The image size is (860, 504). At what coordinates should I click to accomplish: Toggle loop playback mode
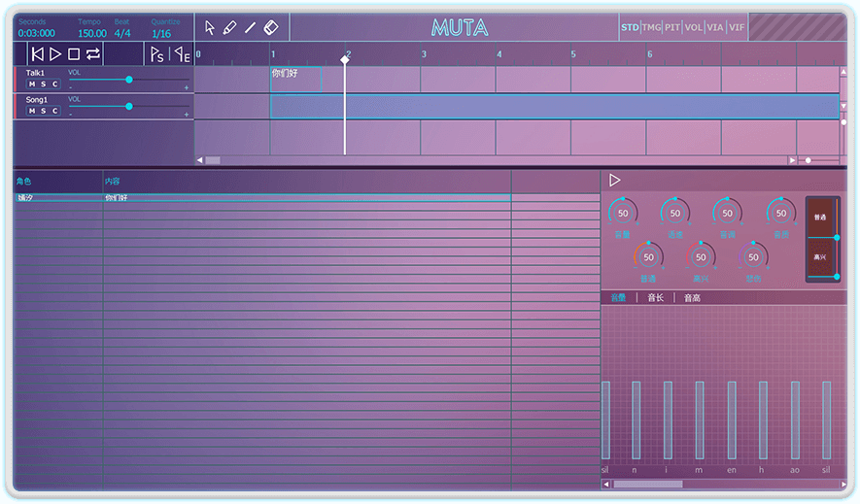coord(93,54)
